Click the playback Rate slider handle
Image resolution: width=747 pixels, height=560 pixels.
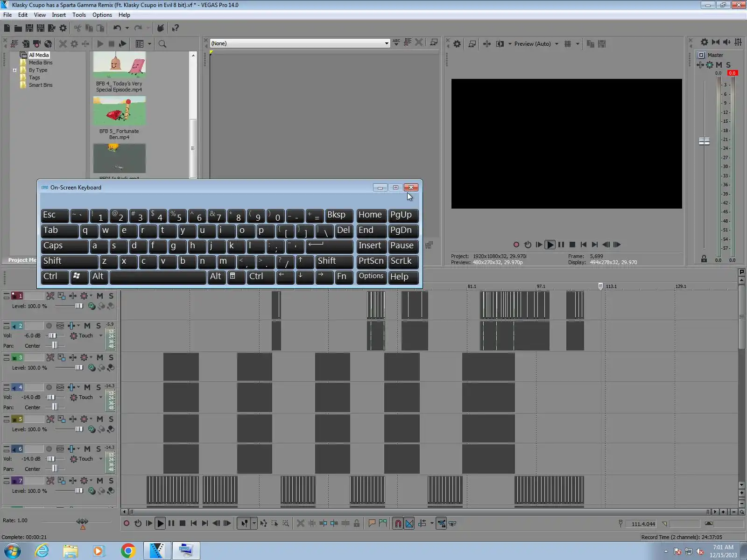pos(82,521)
